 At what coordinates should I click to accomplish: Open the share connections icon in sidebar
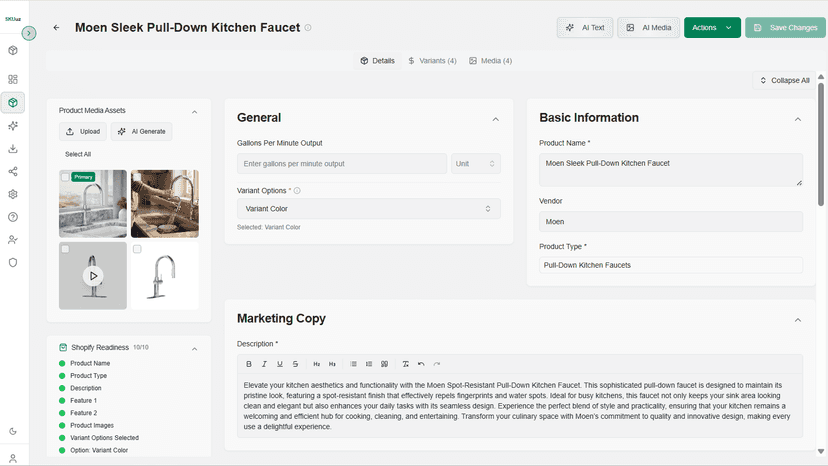(x=13, y=171)
